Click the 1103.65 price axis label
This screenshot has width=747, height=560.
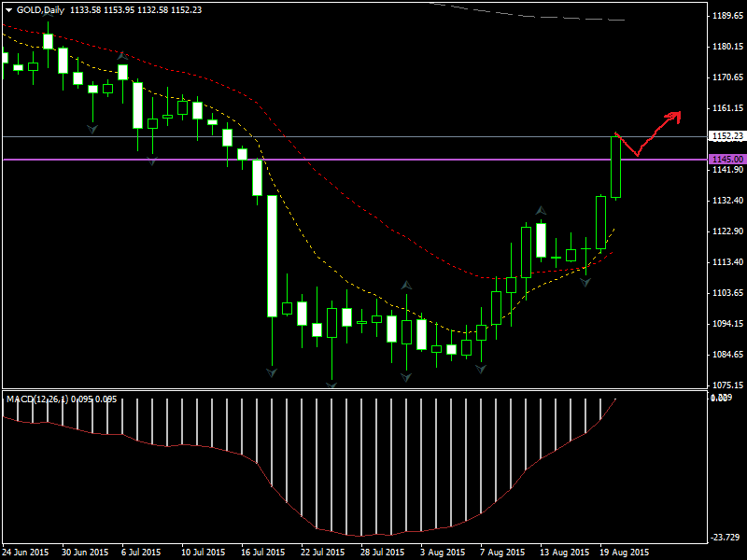coord(727,292)
